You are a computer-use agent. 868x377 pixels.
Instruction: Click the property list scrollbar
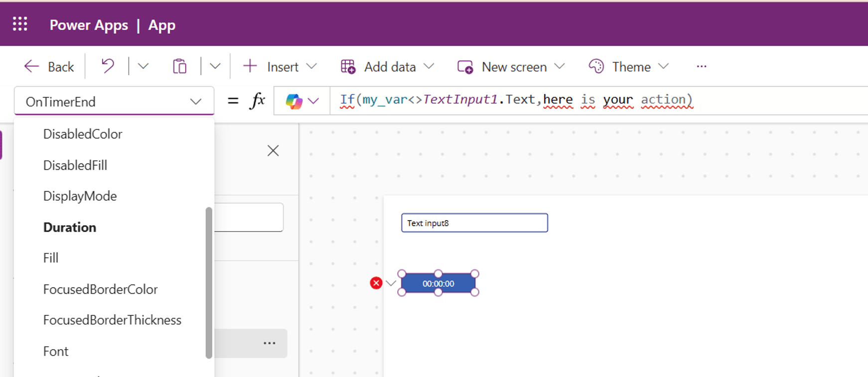[209, 282]
